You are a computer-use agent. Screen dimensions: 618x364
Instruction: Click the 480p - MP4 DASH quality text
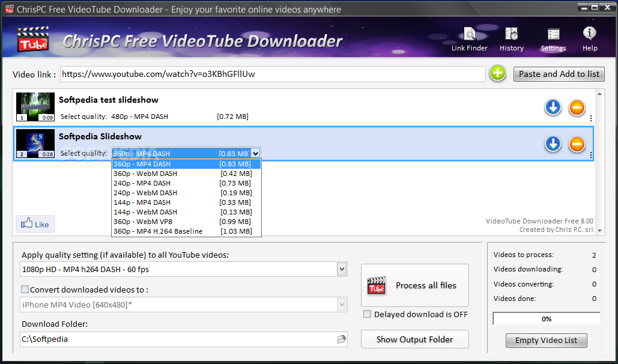pyautogui.click(x=139, y=117)
